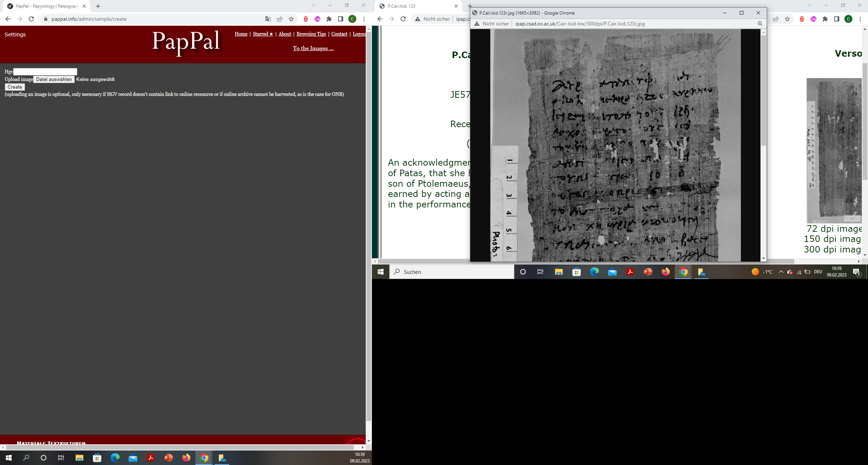Show hidden tray icons chevron in inner taskbar

point(781,272)
